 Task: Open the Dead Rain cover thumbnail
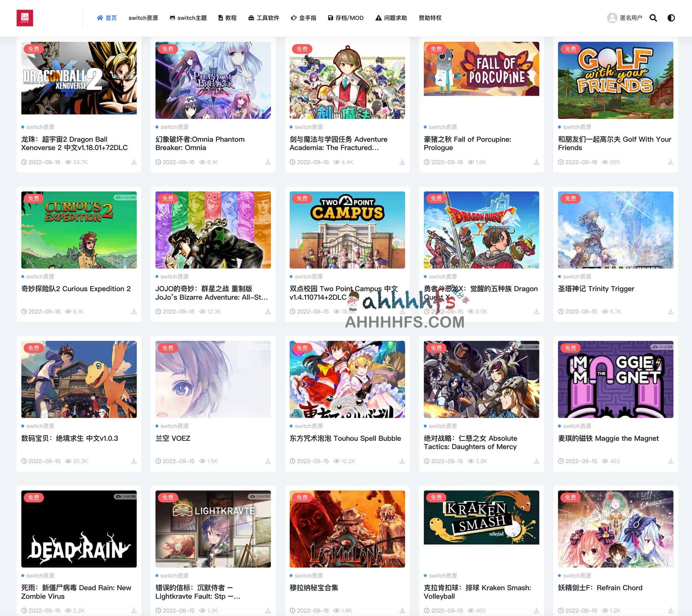[79, 529]
